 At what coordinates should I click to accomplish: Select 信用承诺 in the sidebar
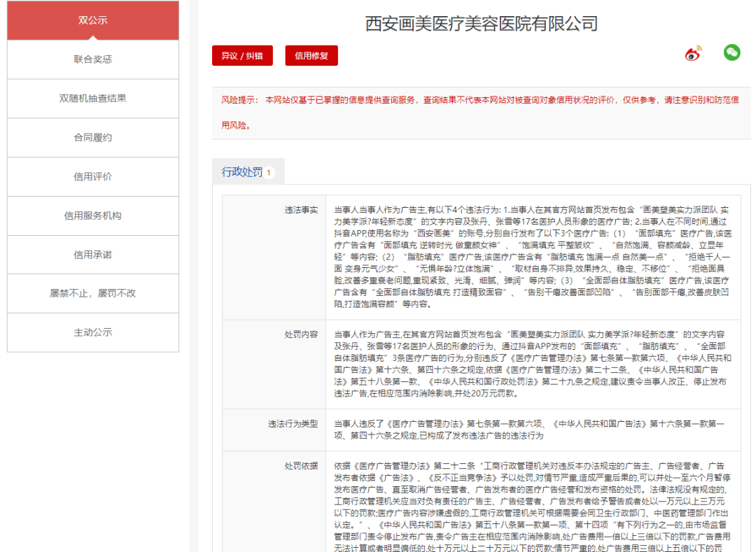tap(93, 255)
